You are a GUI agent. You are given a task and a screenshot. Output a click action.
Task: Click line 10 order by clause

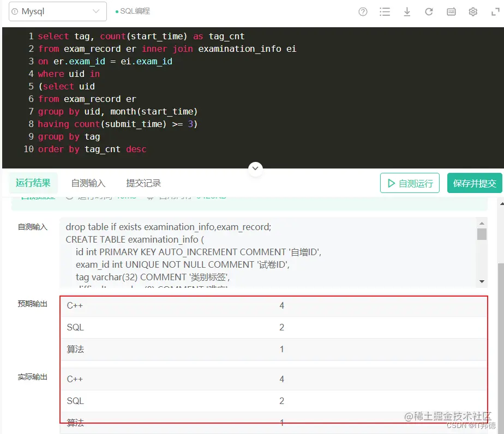(92, 149)
